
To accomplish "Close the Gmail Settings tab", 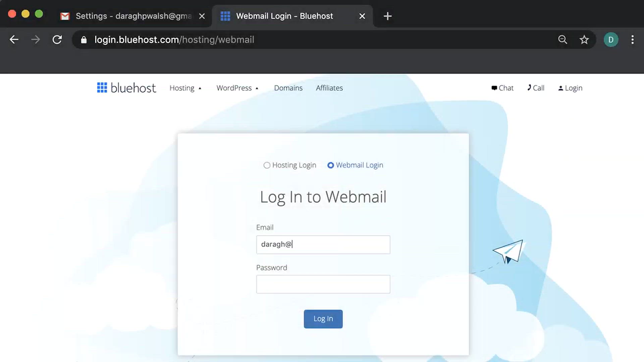I will [x=202, y=16].
